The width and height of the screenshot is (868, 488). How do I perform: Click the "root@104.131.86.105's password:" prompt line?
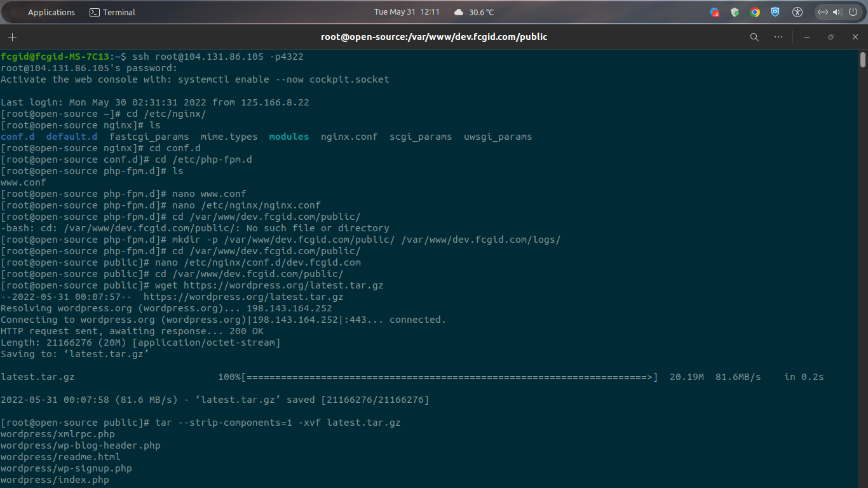click(89, 68)
